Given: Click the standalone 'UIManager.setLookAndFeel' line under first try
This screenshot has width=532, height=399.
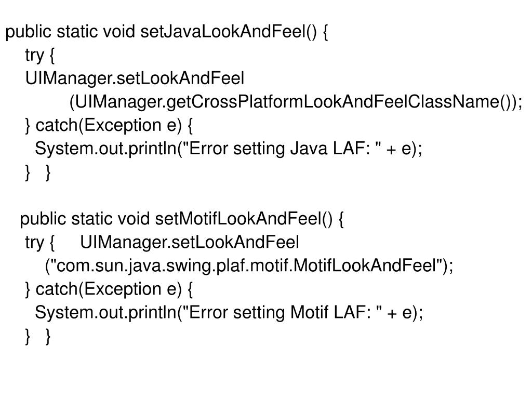Looking at the screenshot, I should [134, 79].
